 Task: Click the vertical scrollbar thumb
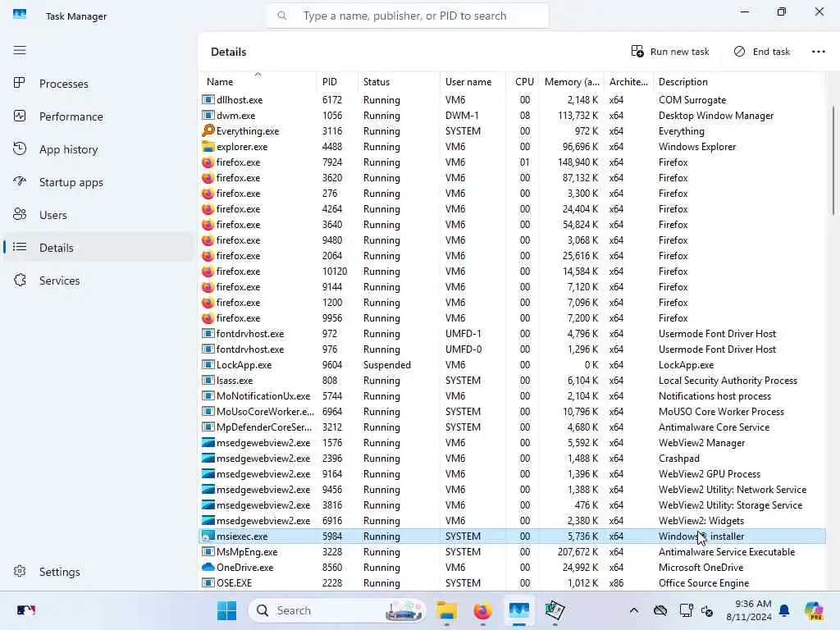(x=833, y=161)
